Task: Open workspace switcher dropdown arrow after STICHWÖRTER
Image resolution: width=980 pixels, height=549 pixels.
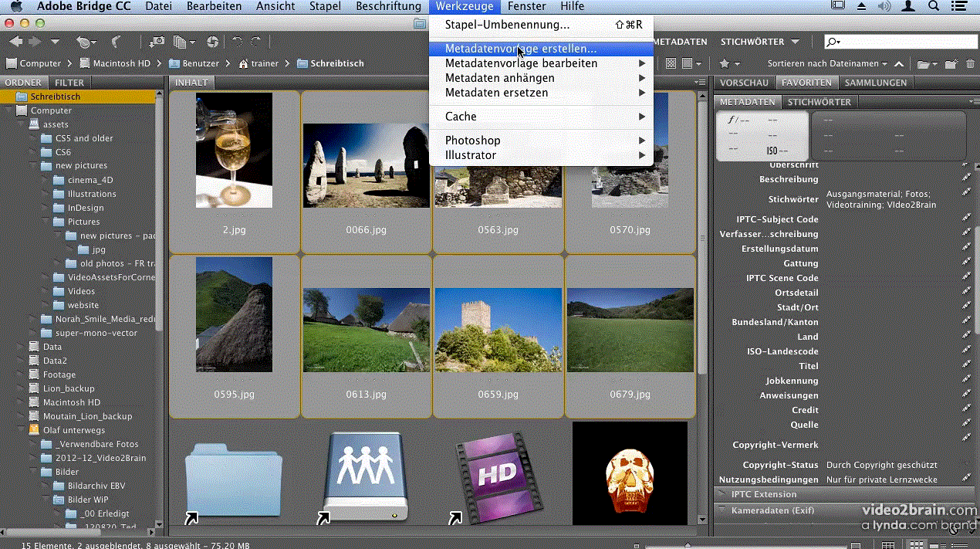Action: (x=795, y=42)
